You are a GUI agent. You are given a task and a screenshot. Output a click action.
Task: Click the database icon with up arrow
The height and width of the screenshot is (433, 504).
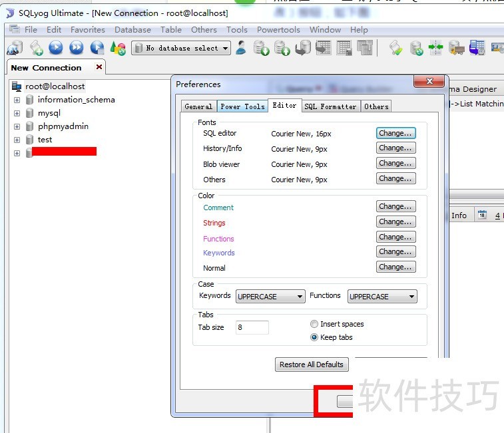click(282, 48)
